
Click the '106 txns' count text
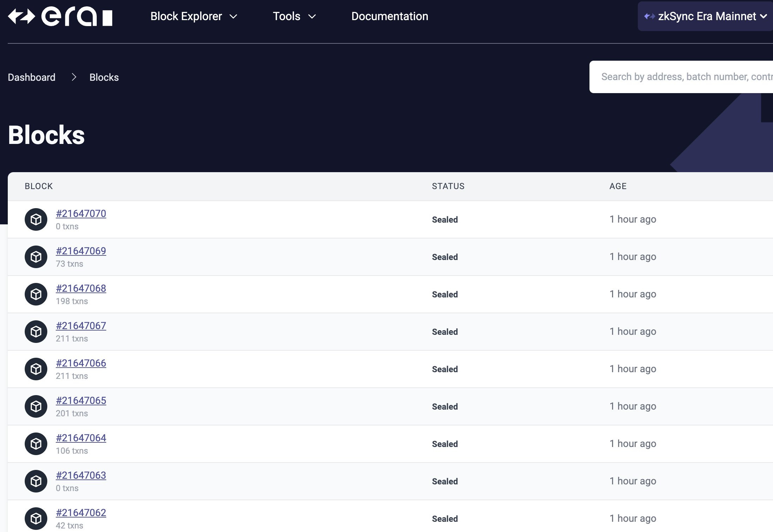72,451
